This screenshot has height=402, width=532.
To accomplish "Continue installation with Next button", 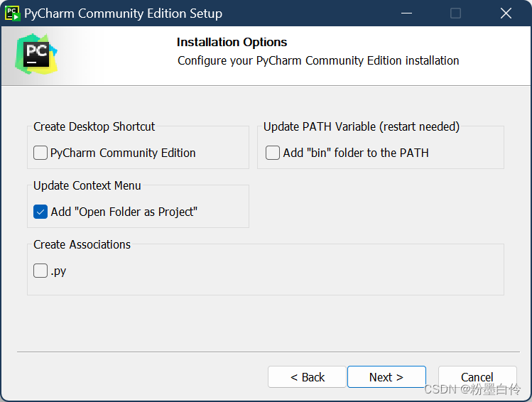I will (386, 377).
